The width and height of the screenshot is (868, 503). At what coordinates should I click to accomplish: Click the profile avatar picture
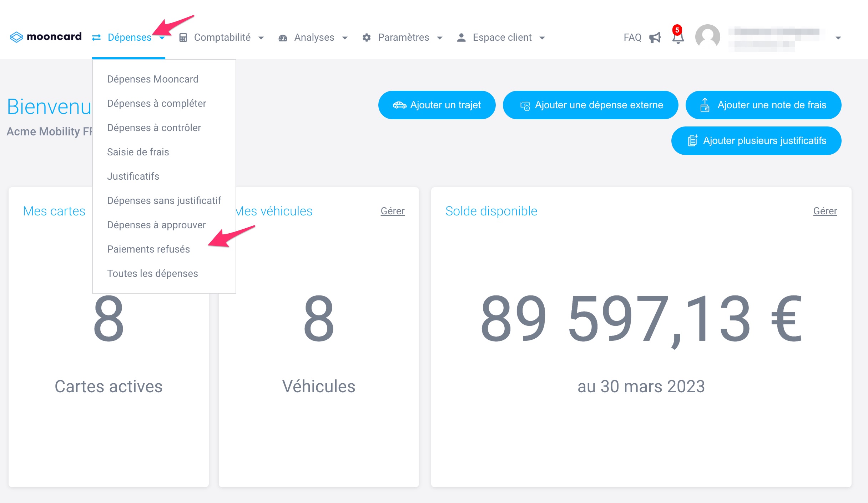pyautogui.click(x=707, y=36)
